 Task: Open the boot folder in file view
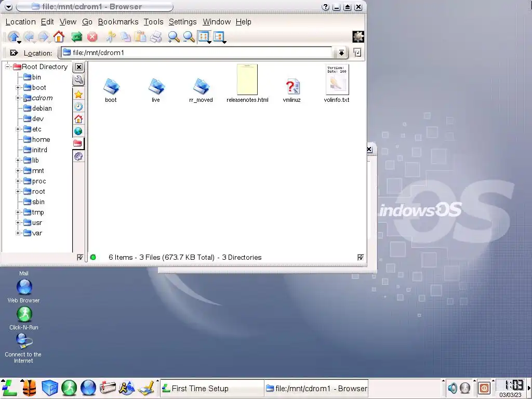point(111,90)
